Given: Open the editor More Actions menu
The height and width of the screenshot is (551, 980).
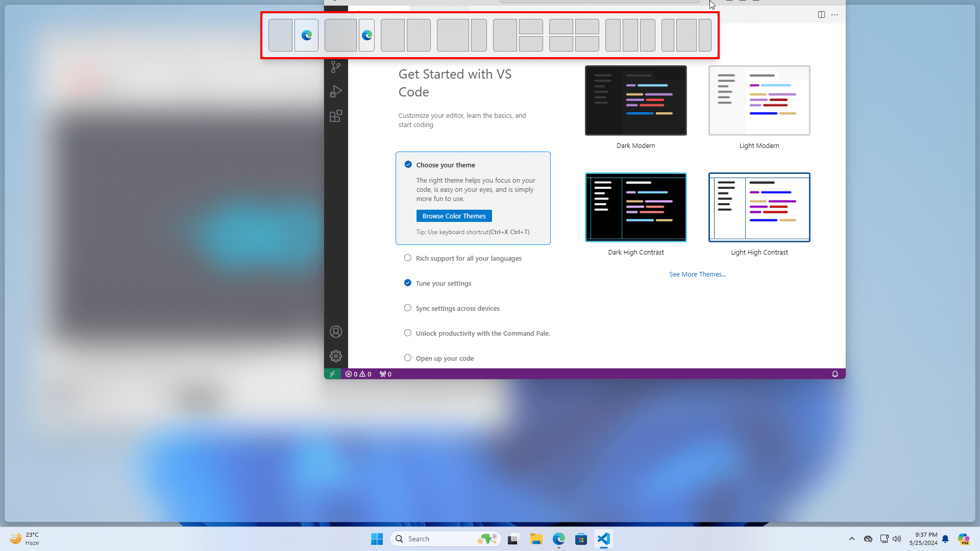Looking at the screenshot, I should [835, 14].
